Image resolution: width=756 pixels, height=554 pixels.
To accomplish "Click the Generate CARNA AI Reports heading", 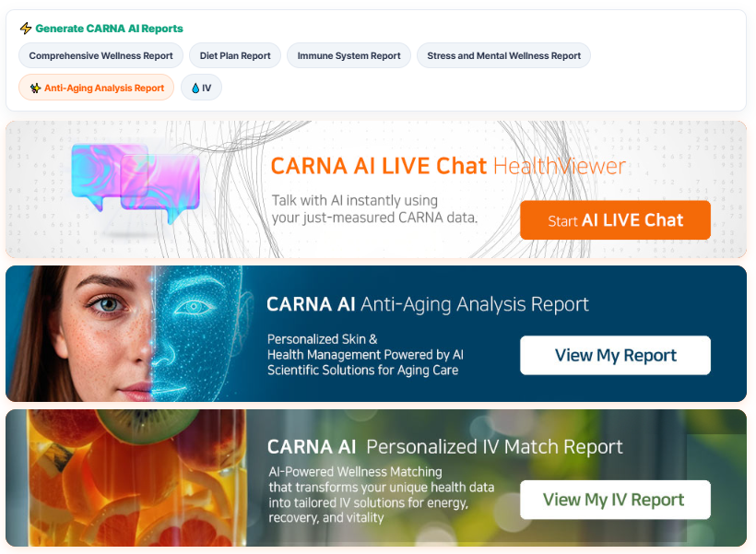I will [x=110, y=29].
